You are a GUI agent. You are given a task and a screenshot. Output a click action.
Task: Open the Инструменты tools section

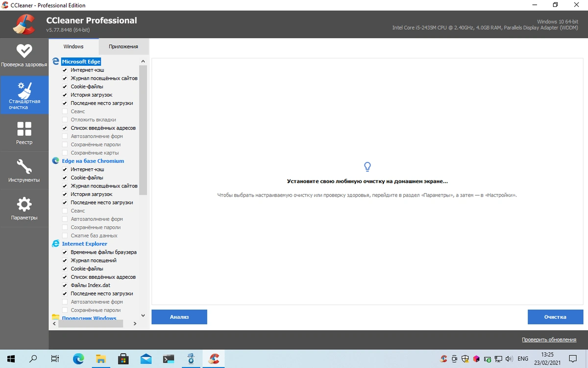tap(24, 171)
